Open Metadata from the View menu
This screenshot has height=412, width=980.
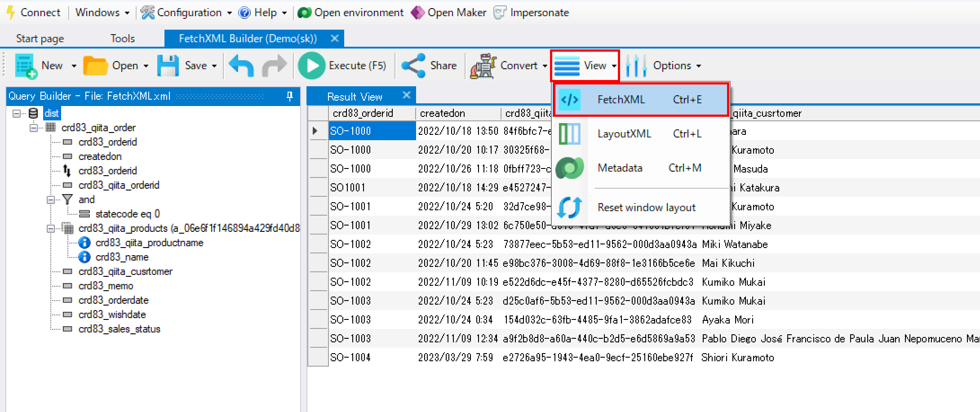coord(620,168)
